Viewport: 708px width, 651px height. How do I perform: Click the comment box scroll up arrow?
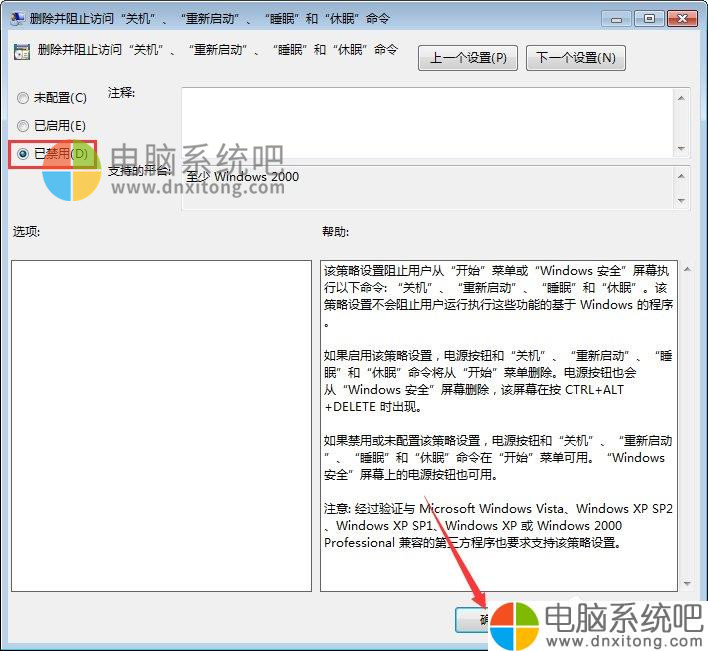(x=681, y=98)
